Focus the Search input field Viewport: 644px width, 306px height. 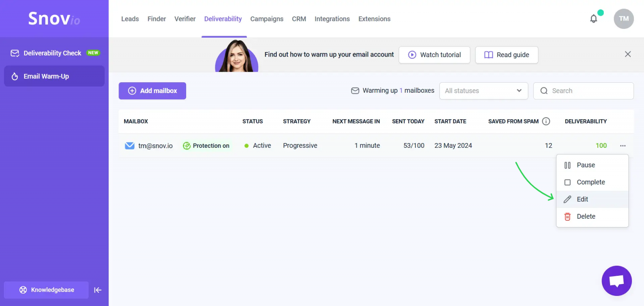click(583, 91)
